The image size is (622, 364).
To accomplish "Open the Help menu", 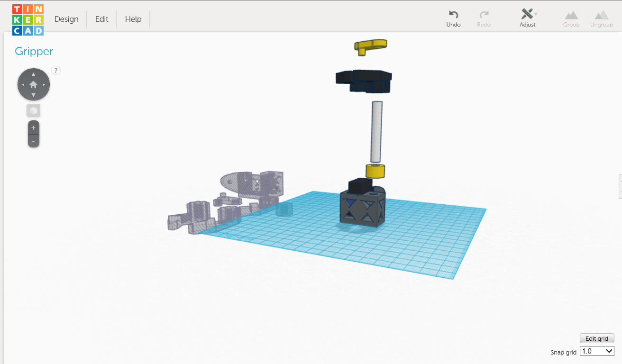I will click(x=133, y=19).
